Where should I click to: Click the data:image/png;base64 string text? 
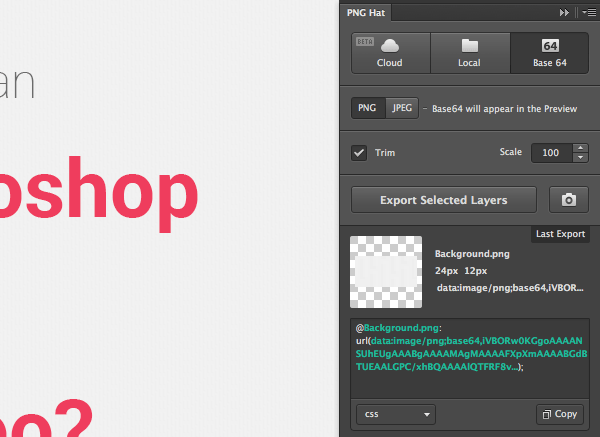pyautogui.click(x=510, y=288)
